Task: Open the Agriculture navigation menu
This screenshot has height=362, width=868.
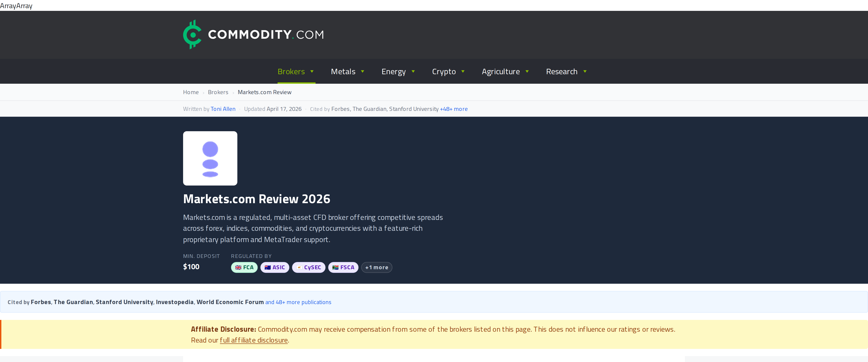Action: (x=501, y=71)
